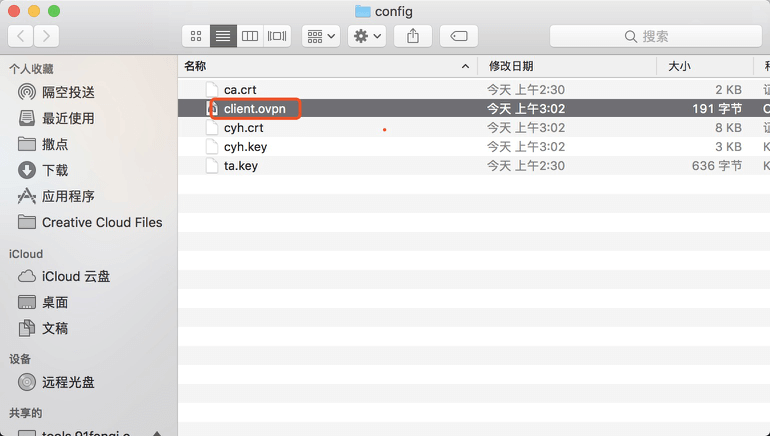The height and width of the screenshot is (436, 770).
Task: Click the 8 KB size of cyh.crt
Action: [728, 128]
